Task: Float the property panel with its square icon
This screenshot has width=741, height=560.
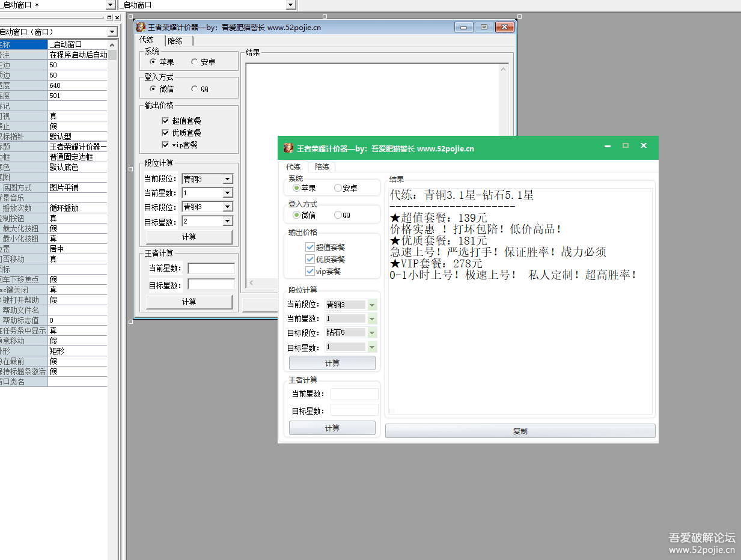Action: click(x=109, y=17)
